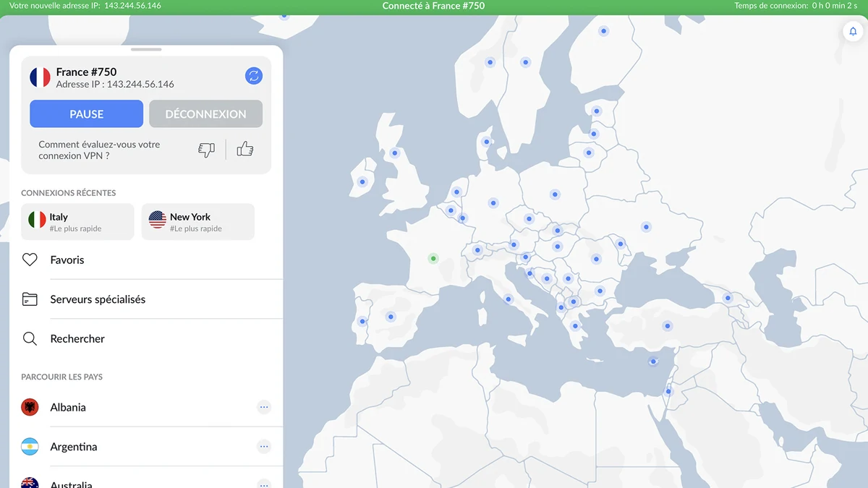The width and height of the screenshot is (868, 488).
Task: Pause the VPN connection
Action: pos(87,114)
